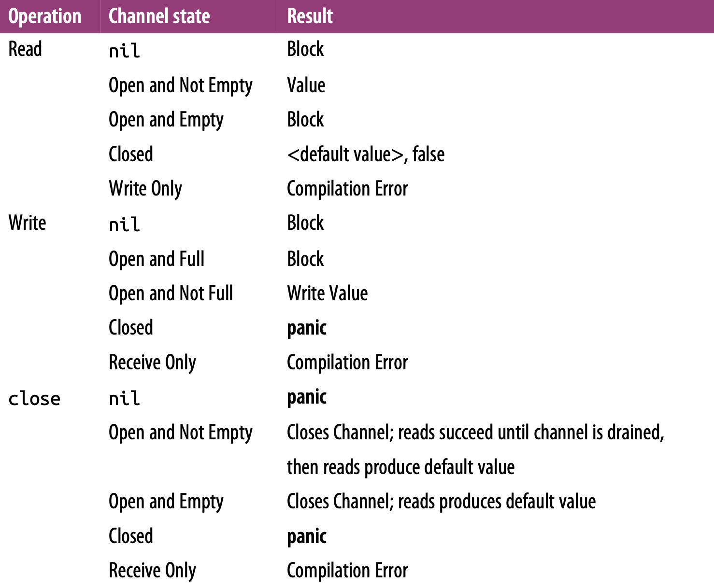Image resolution: width=714 pixels, height=588 pixels.
Task: Click the close operation label
Action: coord(34,399)
